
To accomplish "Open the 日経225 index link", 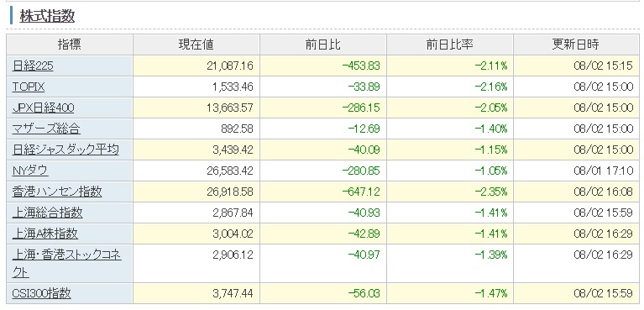I will [33, 66].
